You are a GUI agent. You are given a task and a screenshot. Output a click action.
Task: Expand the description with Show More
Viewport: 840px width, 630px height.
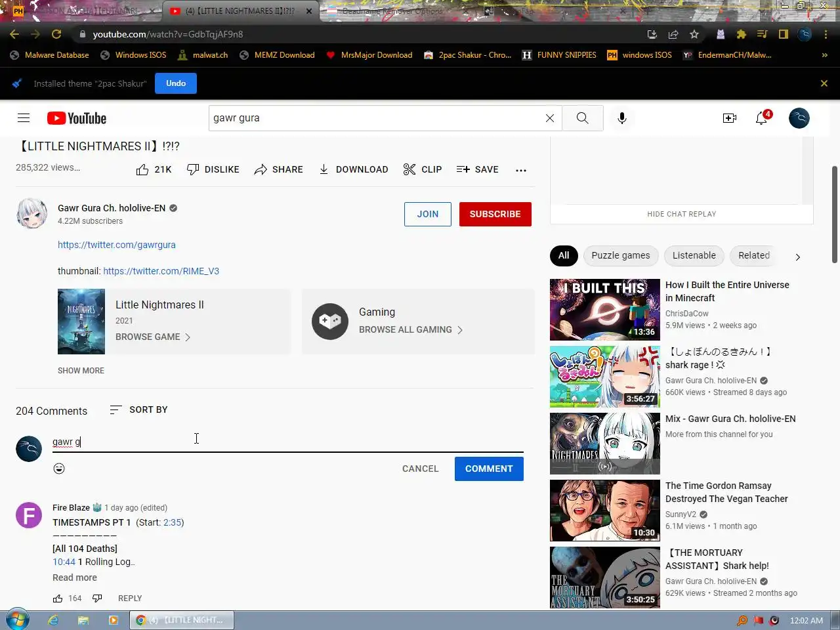point(81,371)
